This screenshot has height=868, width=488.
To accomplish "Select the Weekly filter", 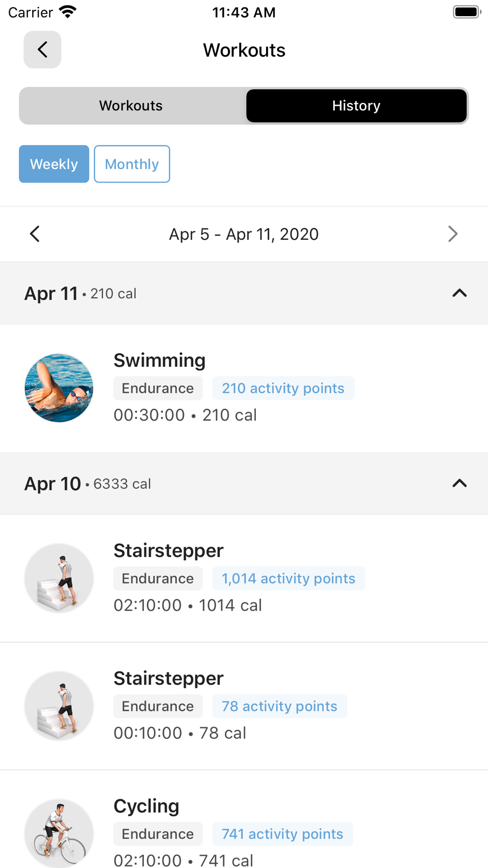I will (54, 164).
